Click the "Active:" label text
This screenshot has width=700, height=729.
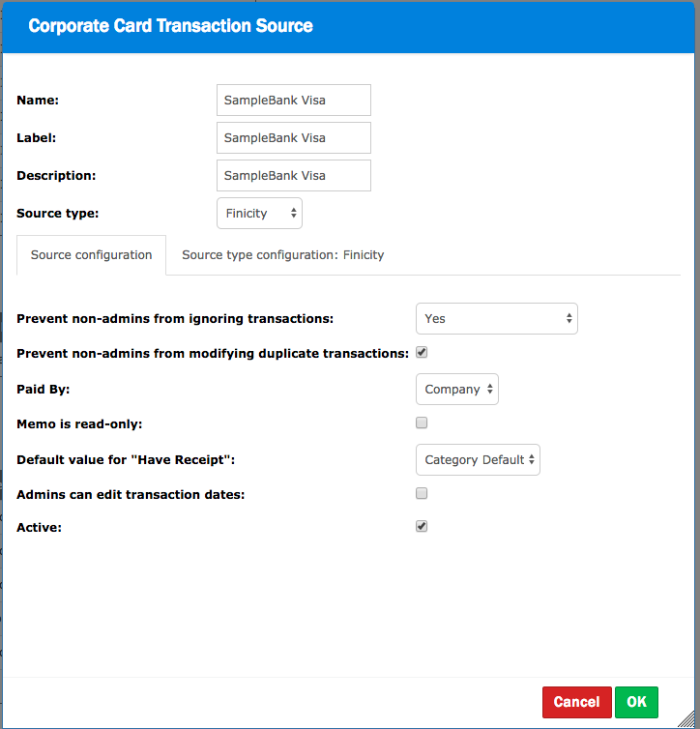pos(40,528)
